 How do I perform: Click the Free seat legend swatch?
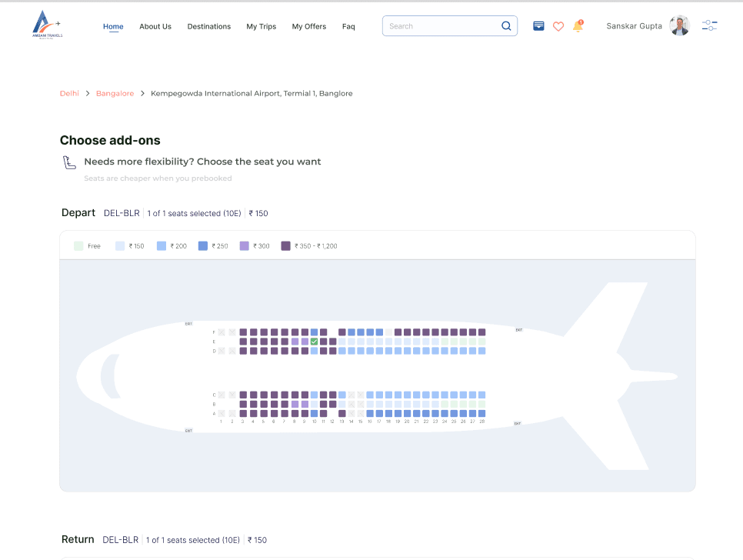(77, 245)
